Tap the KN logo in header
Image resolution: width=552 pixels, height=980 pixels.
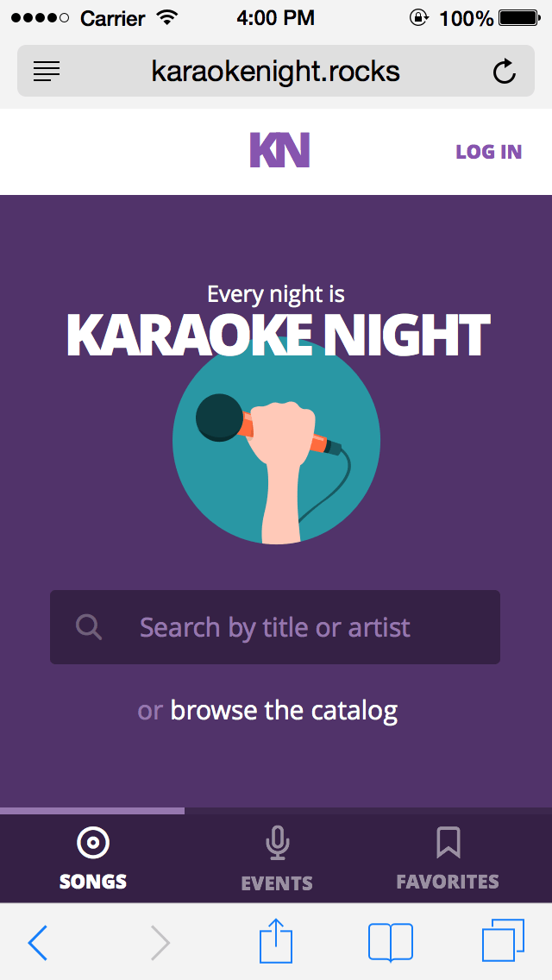click(x=279, y=151)
